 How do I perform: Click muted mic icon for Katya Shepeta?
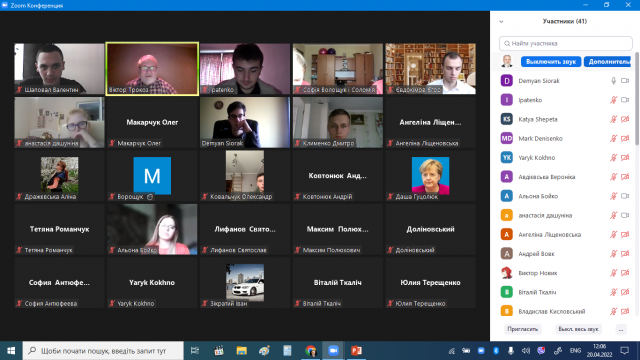[613, 119]
